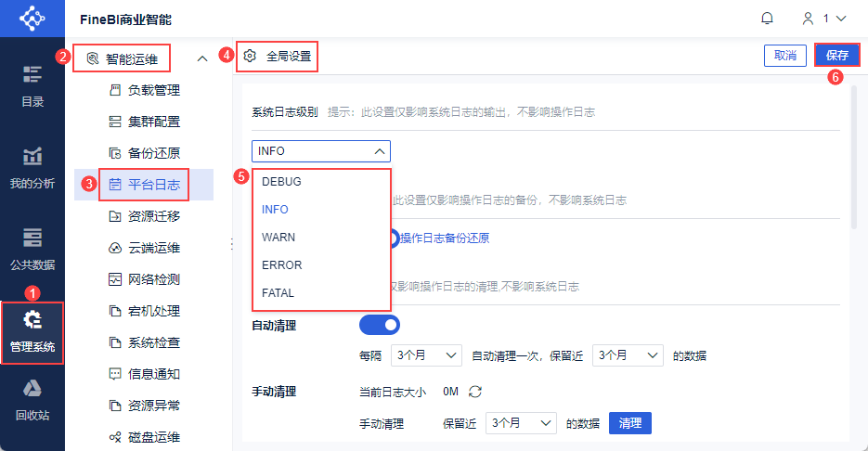Collapse the 智能运维 menu section

pyautogui.click(x=202, y=59)
